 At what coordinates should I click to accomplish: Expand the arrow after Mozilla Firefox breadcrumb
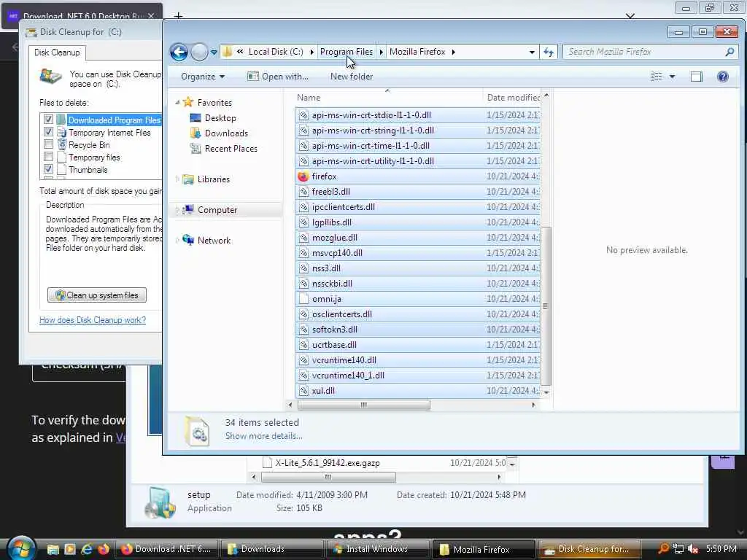453,52
